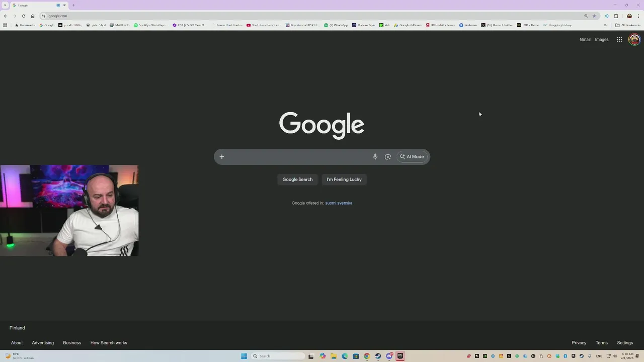Open Images link
This screenshot has height=362, width=644.
click(602, 39)
